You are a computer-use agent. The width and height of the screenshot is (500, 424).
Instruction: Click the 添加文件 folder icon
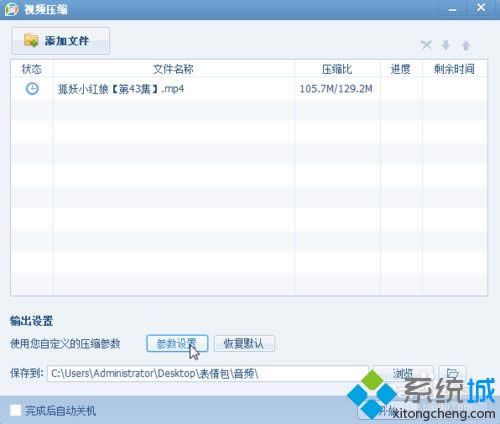[31, 41]
